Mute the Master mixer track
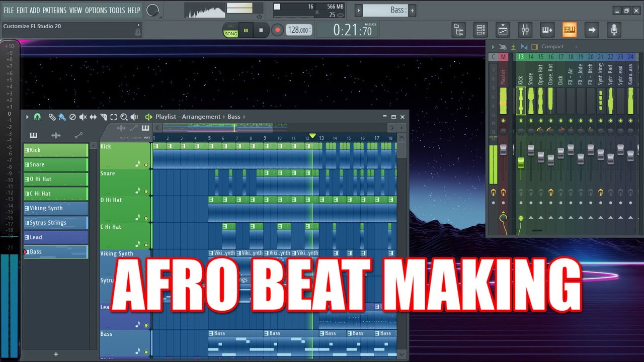The width and height of the screenshot is (644, 362). click(503, 121)
